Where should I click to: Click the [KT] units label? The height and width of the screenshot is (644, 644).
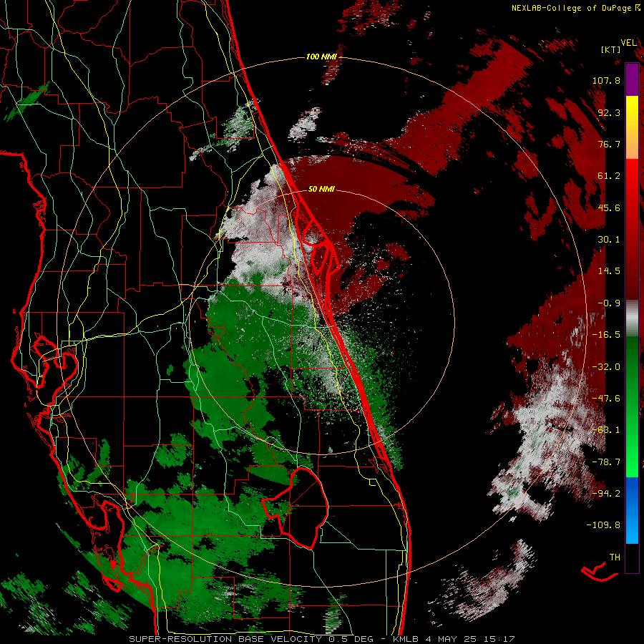[x=611, y=49]
